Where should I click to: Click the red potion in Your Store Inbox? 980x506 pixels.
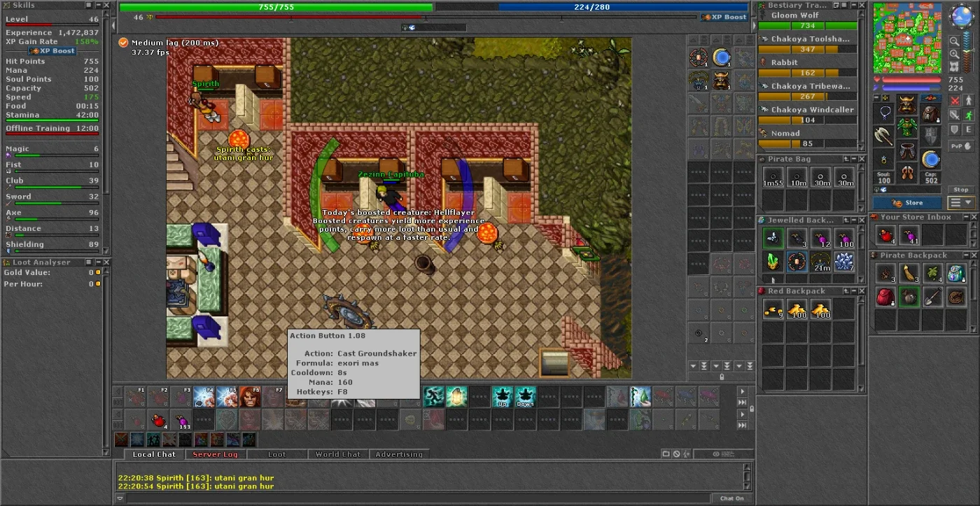[x=885, y=235]
